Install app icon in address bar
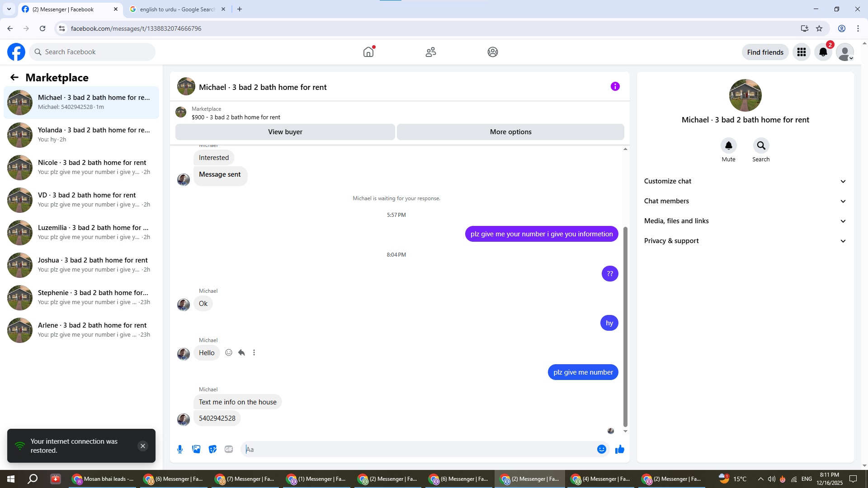The width and height of the screenshot is (868, 488). (x=805, y=28)
